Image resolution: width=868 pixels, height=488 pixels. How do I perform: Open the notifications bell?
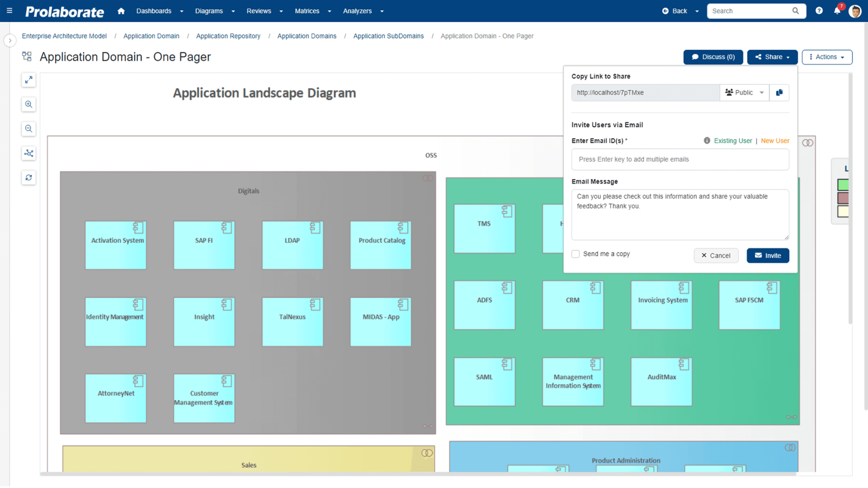pos(837,11)
